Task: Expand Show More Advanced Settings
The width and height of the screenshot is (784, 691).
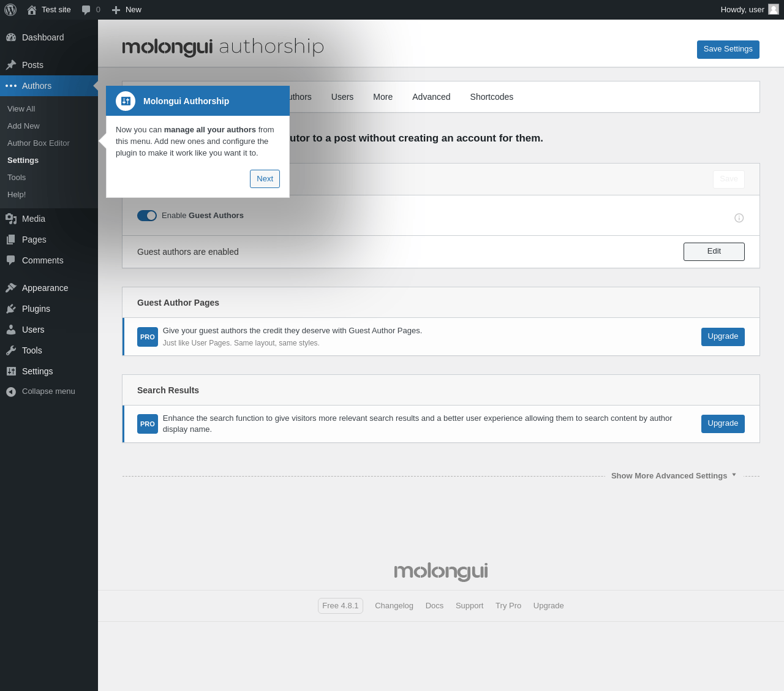Action: pyautogui.click(x=674, y=476)
